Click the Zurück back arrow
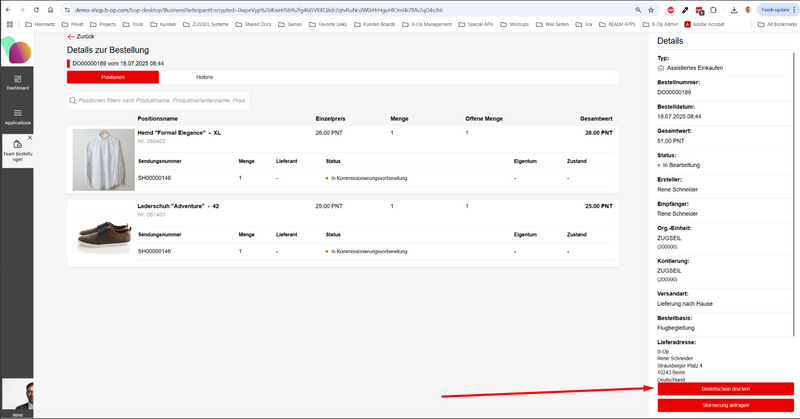 (71, 36)
